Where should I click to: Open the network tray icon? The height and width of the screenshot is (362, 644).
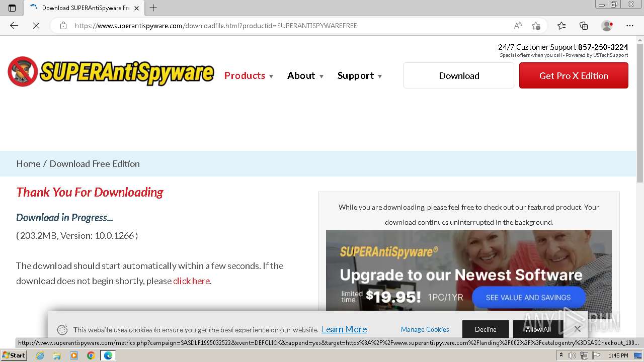[x=584, y=355]
